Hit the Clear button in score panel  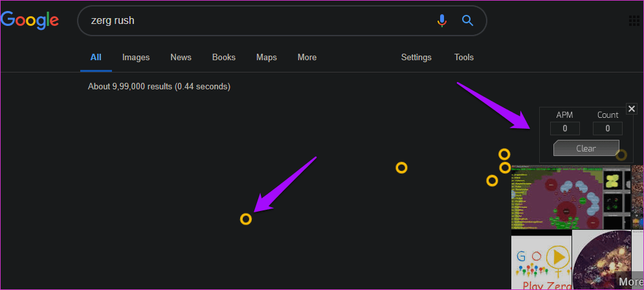tap(586, 148)
